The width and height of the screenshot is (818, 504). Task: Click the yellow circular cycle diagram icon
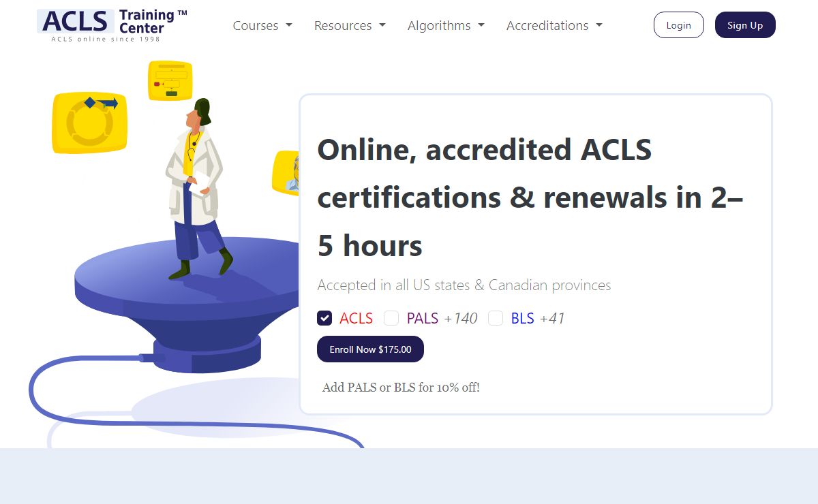pyautogui.click(x=89, y=123)
